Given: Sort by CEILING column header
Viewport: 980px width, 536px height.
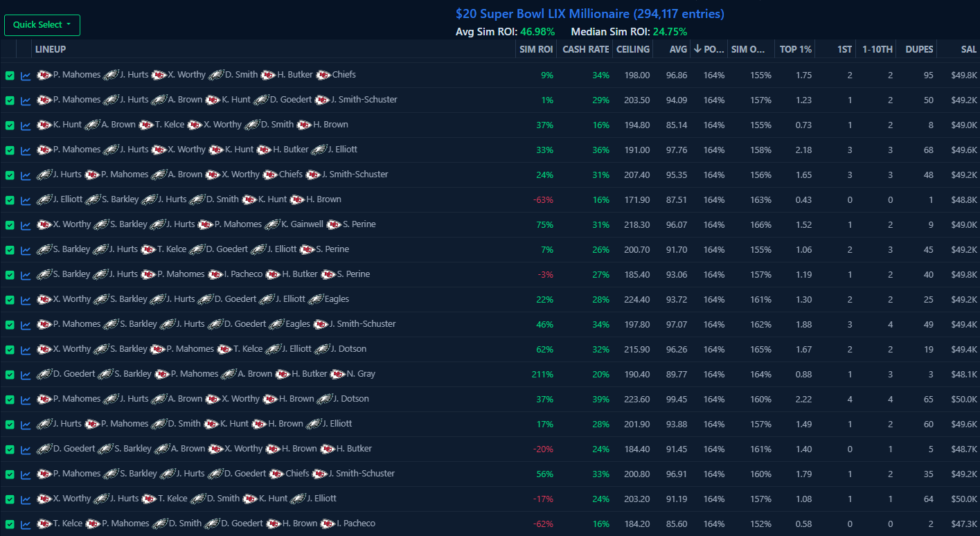Looking at the screenshot, I should (x=634, y=49).
